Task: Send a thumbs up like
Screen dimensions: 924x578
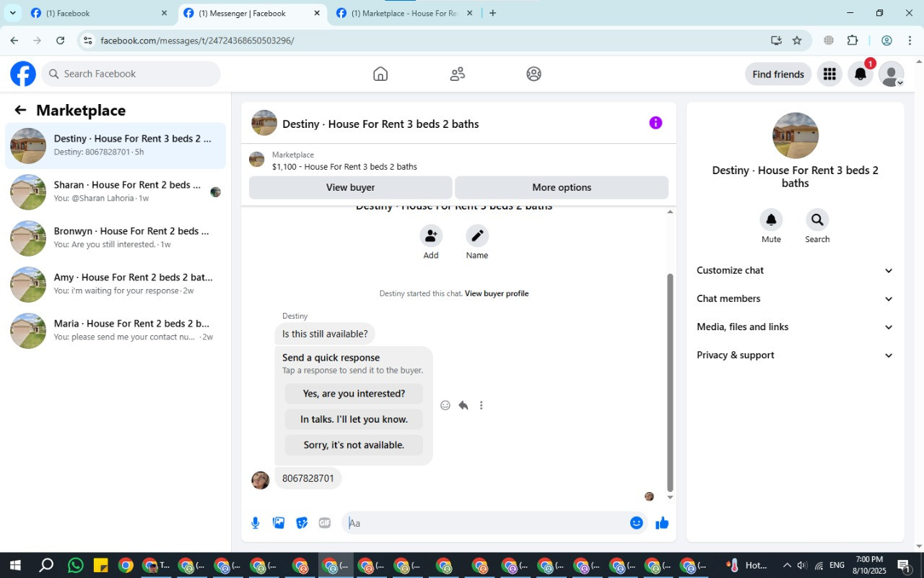Action: pyautogui.click(x=662, y=523)
